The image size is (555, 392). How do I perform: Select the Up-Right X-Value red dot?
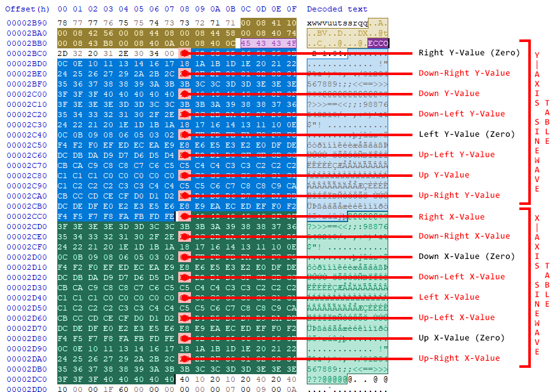coord(185,358)
